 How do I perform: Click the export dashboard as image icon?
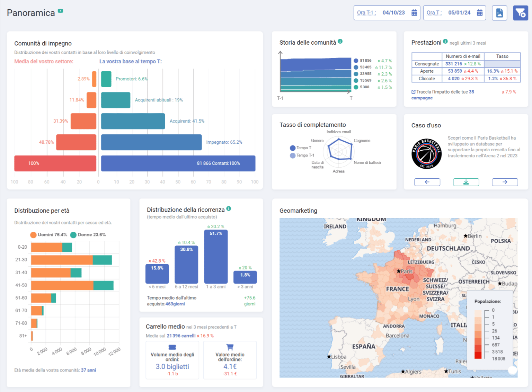click(499, 13)
